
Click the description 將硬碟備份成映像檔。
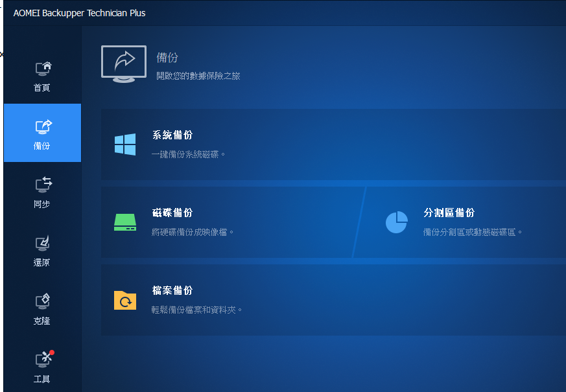tap(193, 232)
